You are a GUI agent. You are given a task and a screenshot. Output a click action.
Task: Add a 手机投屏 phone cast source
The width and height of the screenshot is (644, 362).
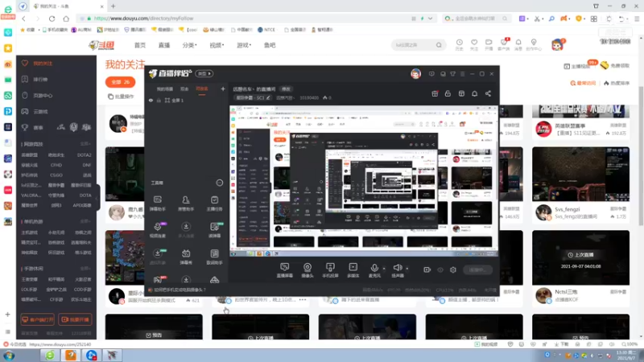330,270
